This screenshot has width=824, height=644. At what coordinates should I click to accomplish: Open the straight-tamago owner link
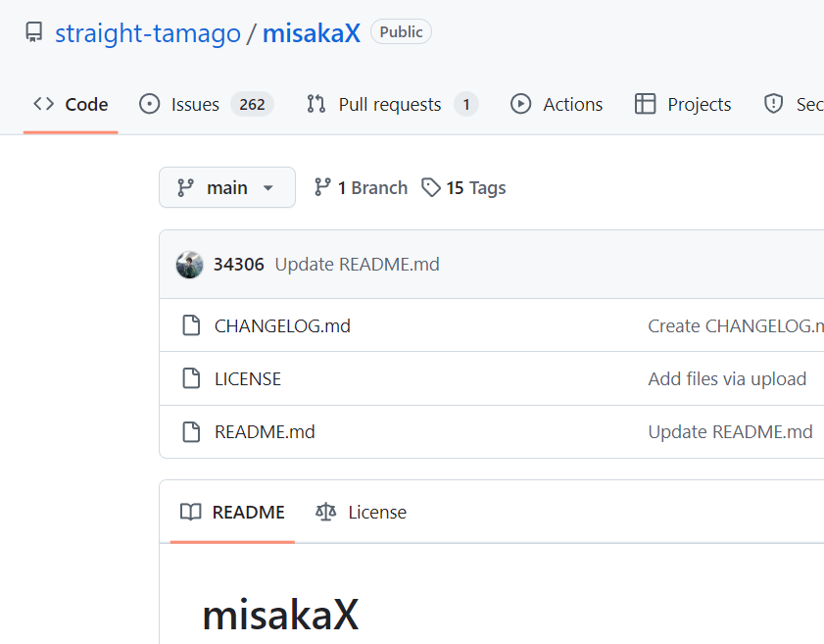tap(148, 33)
